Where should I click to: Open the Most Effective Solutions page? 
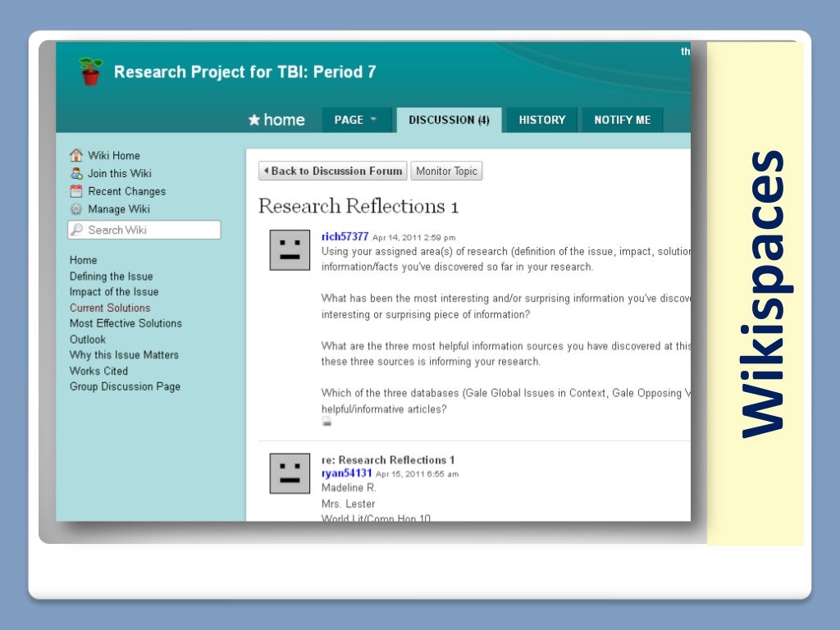point(126,323)
